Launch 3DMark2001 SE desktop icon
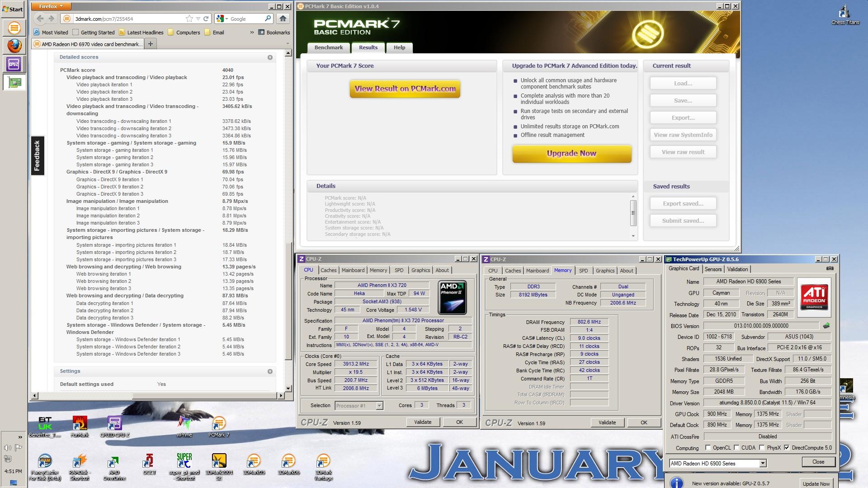Image resolution: width=868 pixels, height=488 pixels. click(219, 467)
